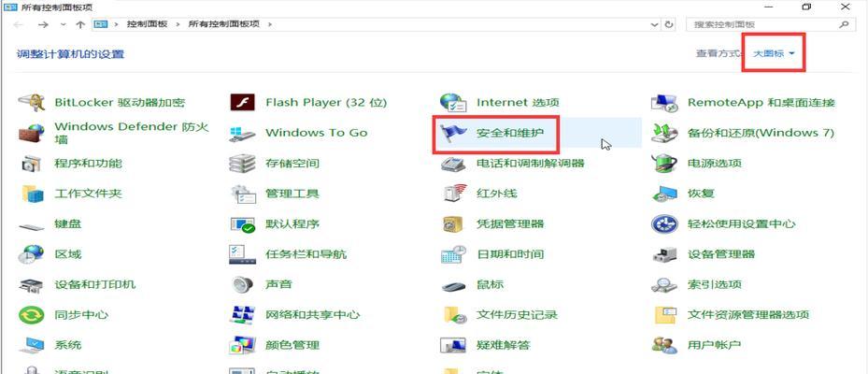Select the 所有控制面板项 breadcrumb segment
Viewport: 868px width, 374px height.
224,24
